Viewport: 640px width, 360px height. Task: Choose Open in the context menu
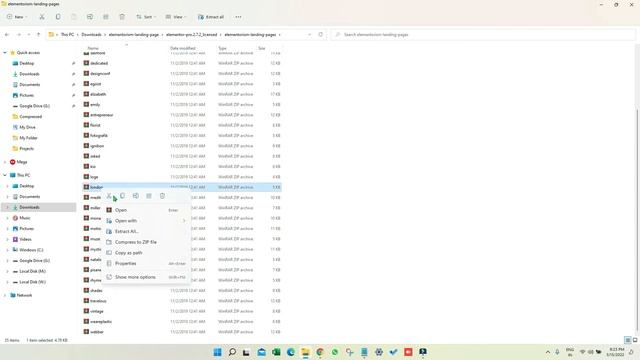point(146,210)
